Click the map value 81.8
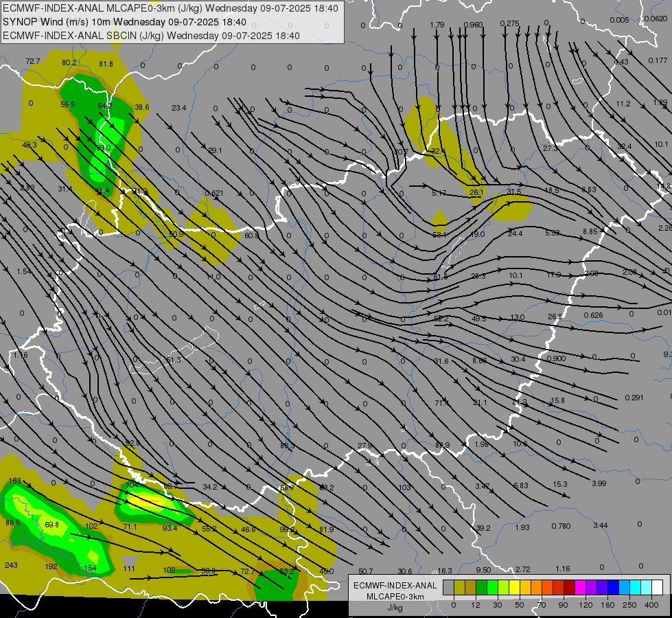 tap(106, 64)
